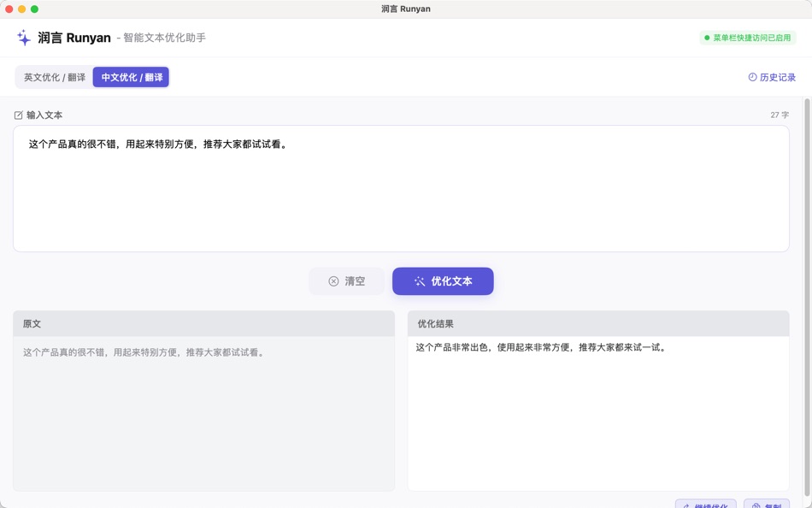Screen dimensions: 812x508
Task: Click the copy icon on the 复制 button
Action: [756, 505]
